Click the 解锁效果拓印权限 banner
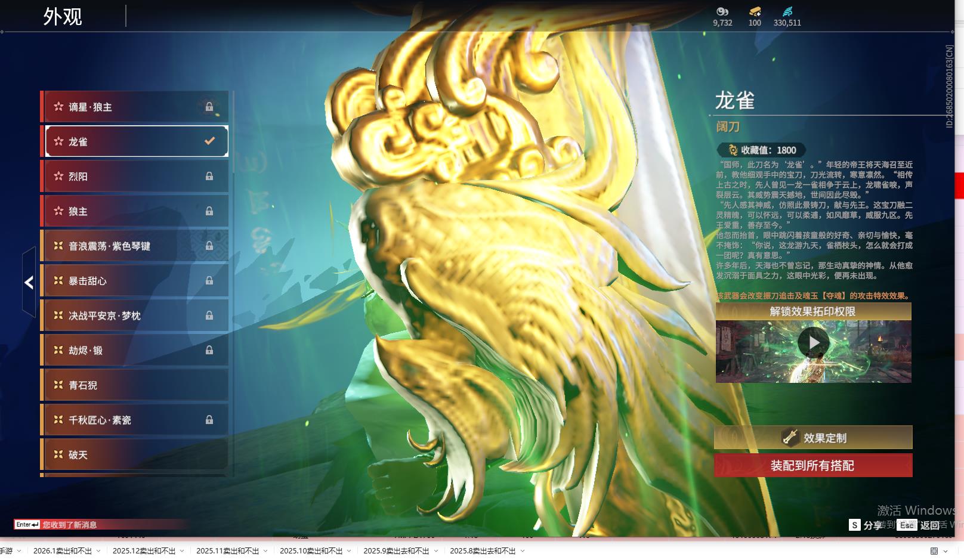Screen dimensions: 964x560 click(812, 311)
